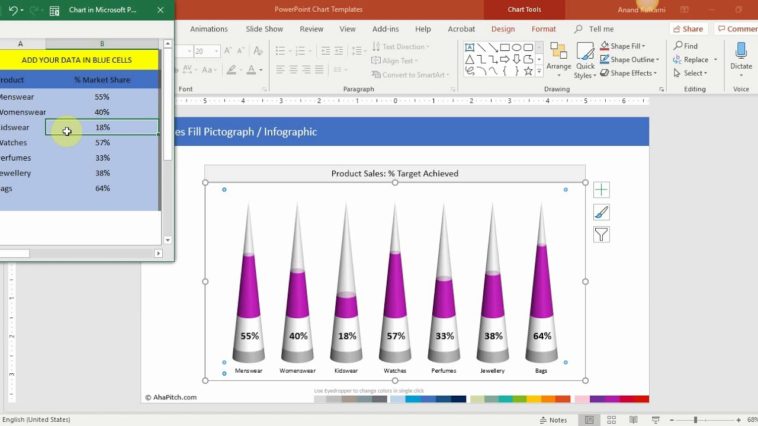758x426 pixels.
Task: Open the Chart Styles paintbrush icon
Action: click(x=601, y=212)
